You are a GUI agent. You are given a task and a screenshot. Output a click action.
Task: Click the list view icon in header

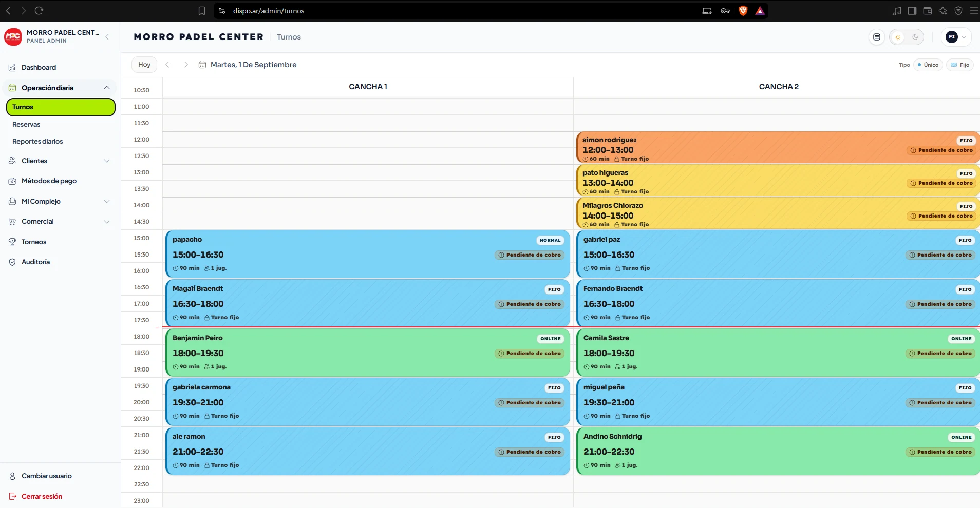pos(877,37)
